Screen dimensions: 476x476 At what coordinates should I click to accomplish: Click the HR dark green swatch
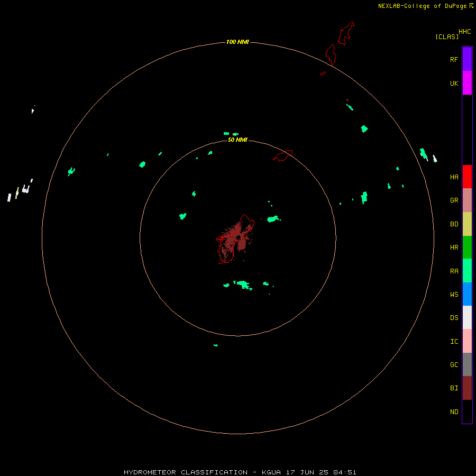click(467, 247)
